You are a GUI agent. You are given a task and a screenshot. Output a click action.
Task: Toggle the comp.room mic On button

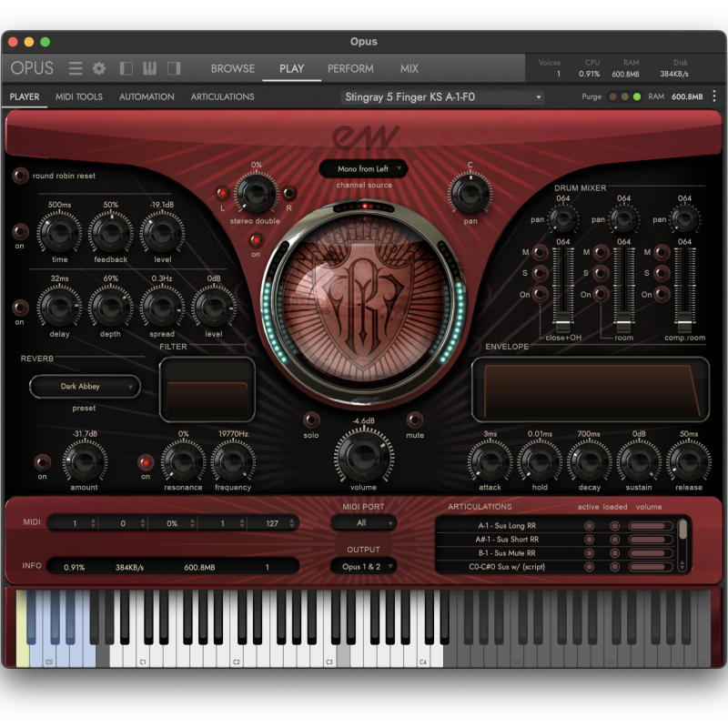662,293
